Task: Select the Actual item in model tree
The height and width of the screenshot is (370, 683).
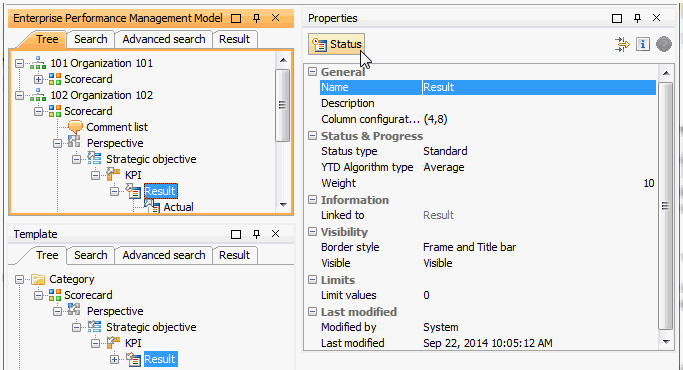Action: coord(178,207)
